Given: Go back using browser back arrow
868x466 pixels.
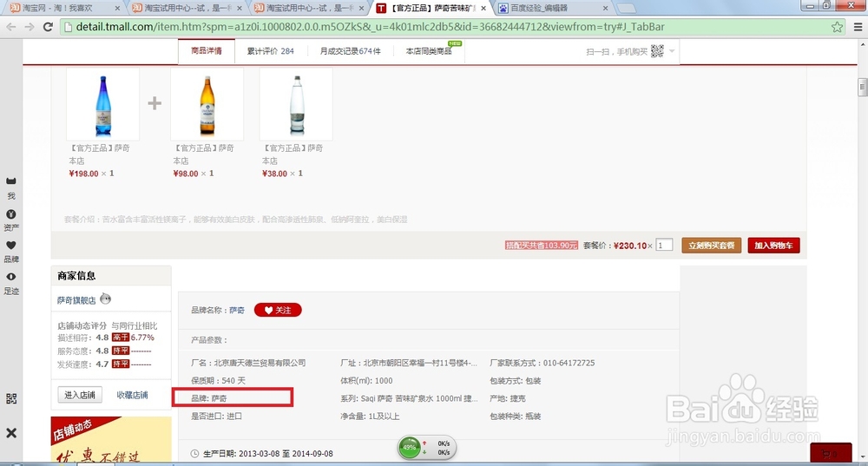Looking at the screenshot, I should (11, 27).
